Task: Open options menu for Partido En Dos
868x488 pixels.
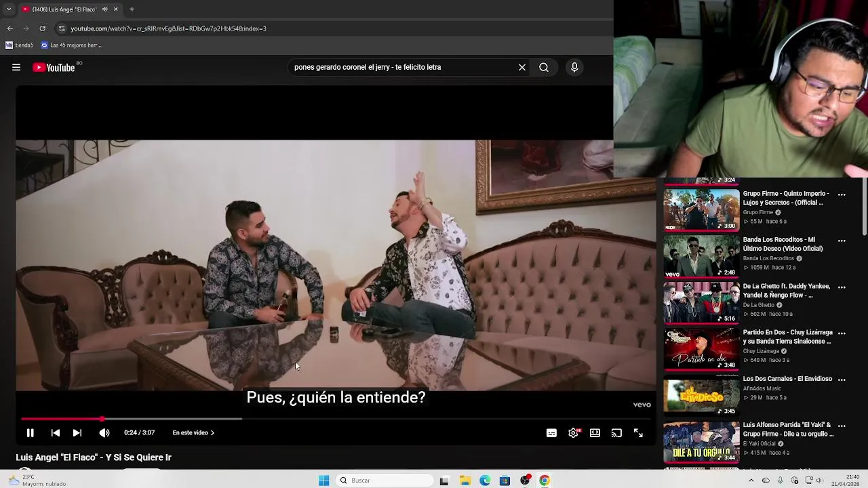Action: (x=842, y=333)
